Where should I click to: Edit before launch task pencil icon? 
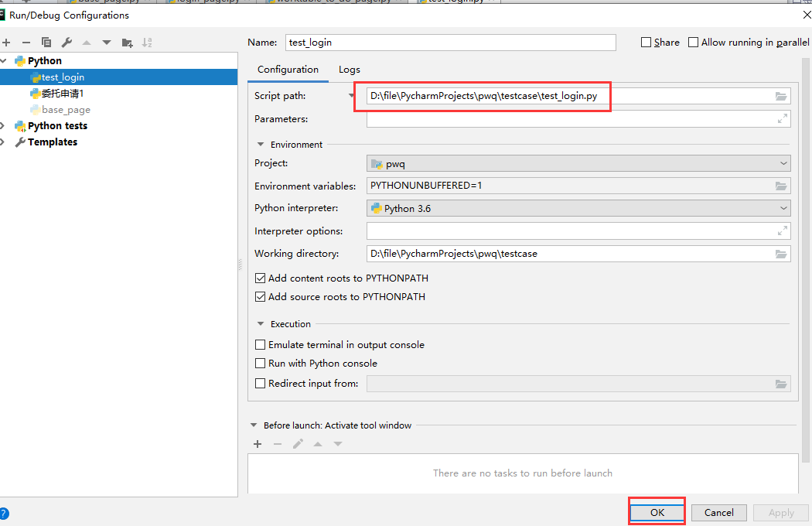298,444
